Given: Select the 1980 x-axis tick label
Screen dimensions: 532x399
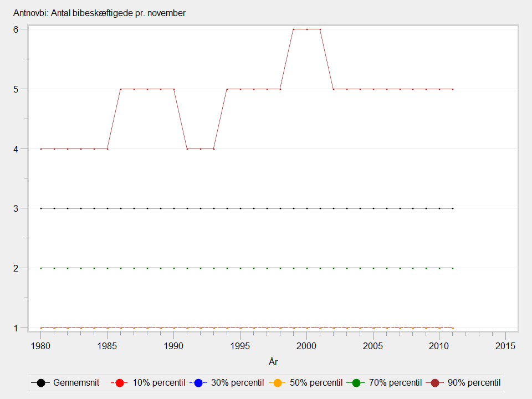Looking at the screenshot, I should coord(41,346).
